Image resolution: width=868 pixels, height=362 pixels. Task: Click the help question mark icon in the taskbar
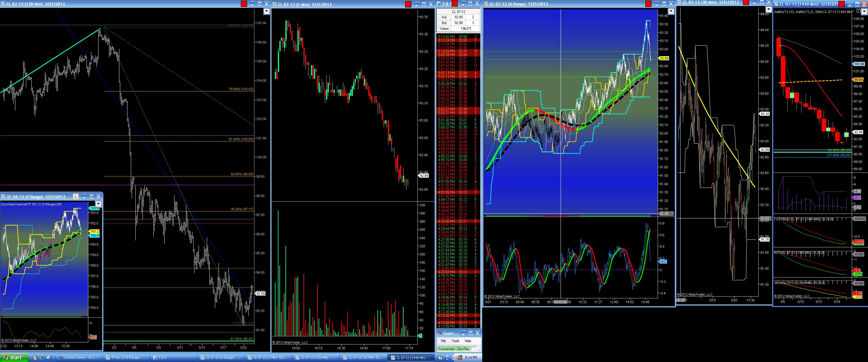pyautogui.click(x=440, y=357)
